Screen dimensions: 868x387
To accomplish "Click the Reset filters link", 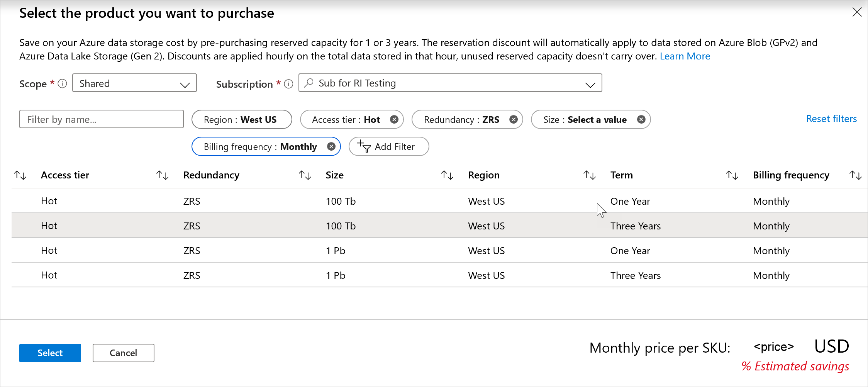I will click(831, 119).
